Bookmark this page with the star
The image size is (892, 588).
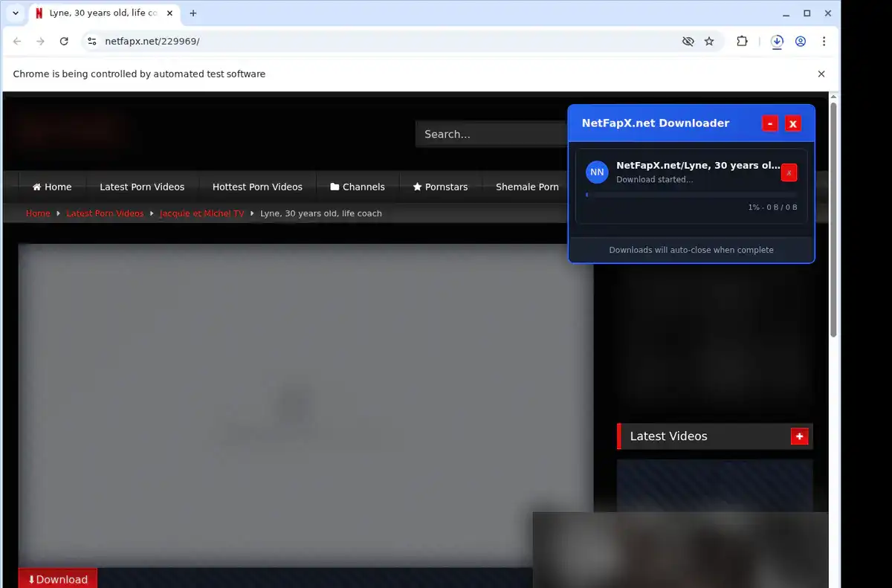tap(709, 42)
